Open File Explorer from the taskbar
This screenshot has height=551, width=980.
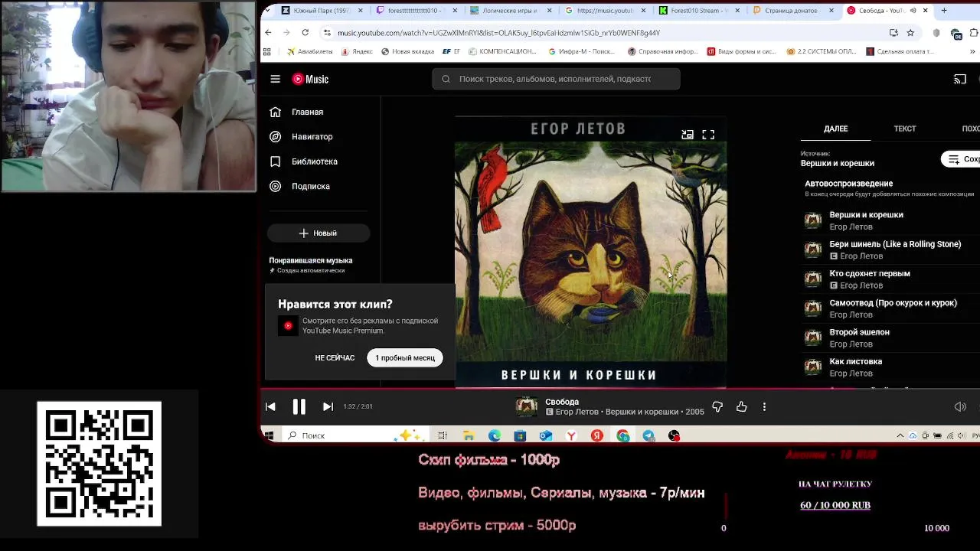click(x=469, y=435)
